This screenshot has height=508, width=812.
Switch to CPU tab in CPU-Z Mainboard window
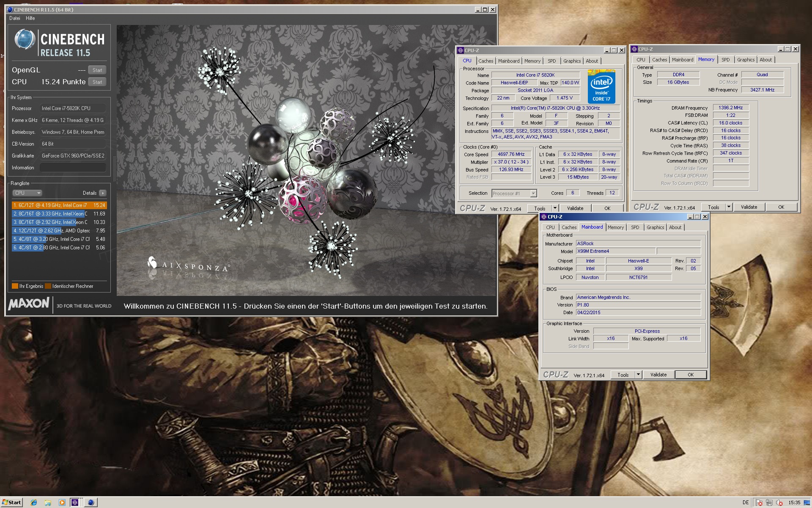[550, 227]
